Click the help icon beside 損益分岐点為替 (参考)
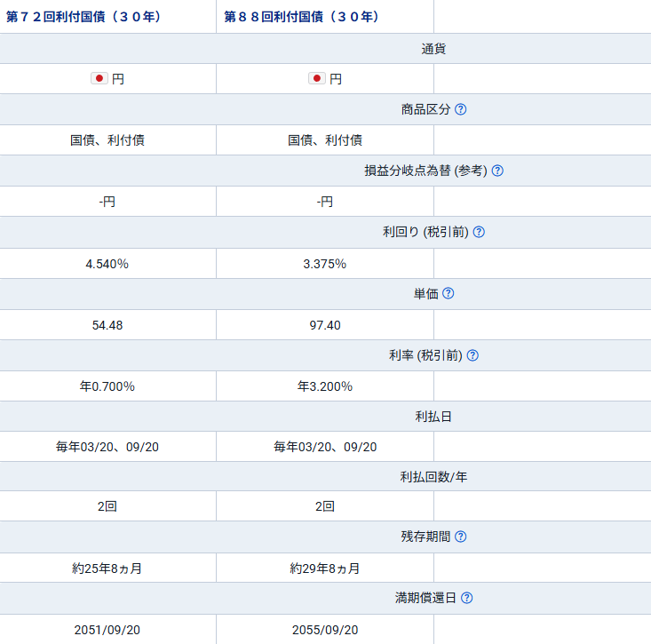The width and height of the screenshot is (651, 644). (x=497, y=171)
